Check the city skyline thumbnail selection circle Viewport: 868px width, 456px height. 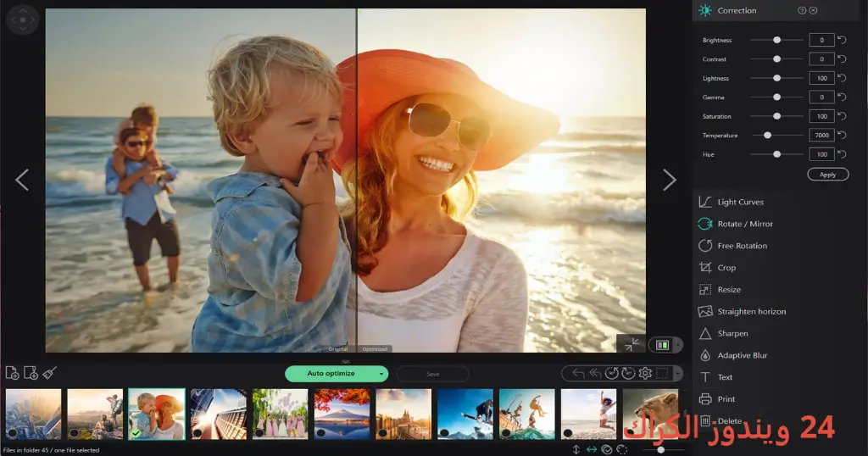click(382, 433)
